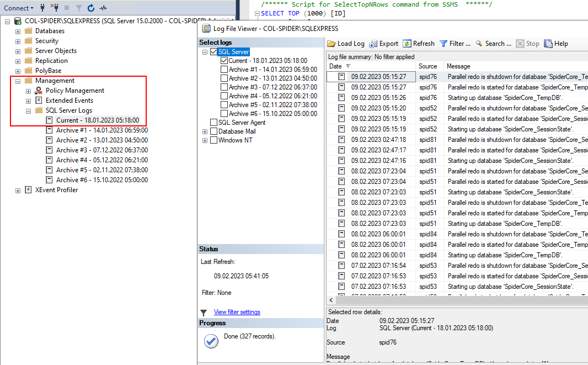Click the disconnect plug icon with red X
The height and width of the screenshot is (365, 588).
(x=55, y=8)
